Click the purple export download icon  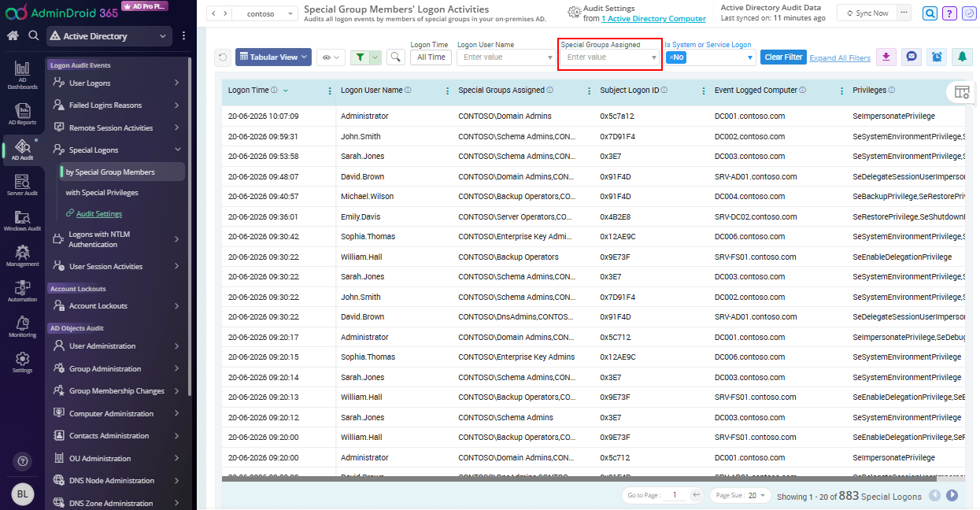coord(886,57)
